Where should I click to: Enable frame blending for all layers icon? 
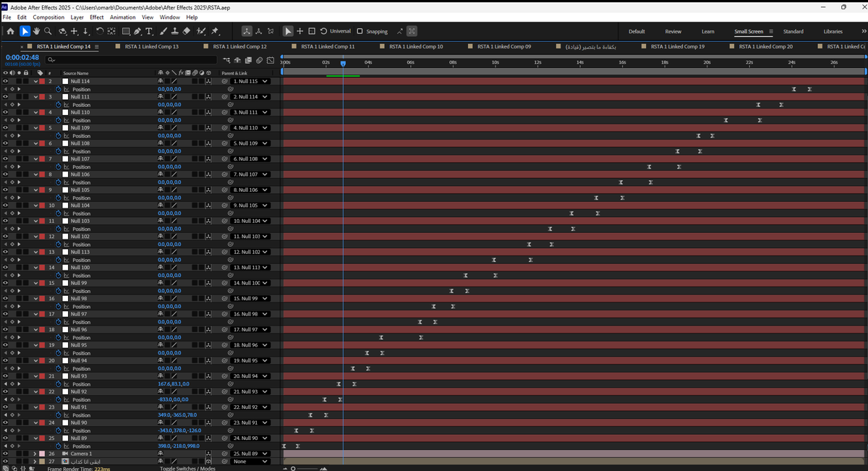tap(248, 60)
